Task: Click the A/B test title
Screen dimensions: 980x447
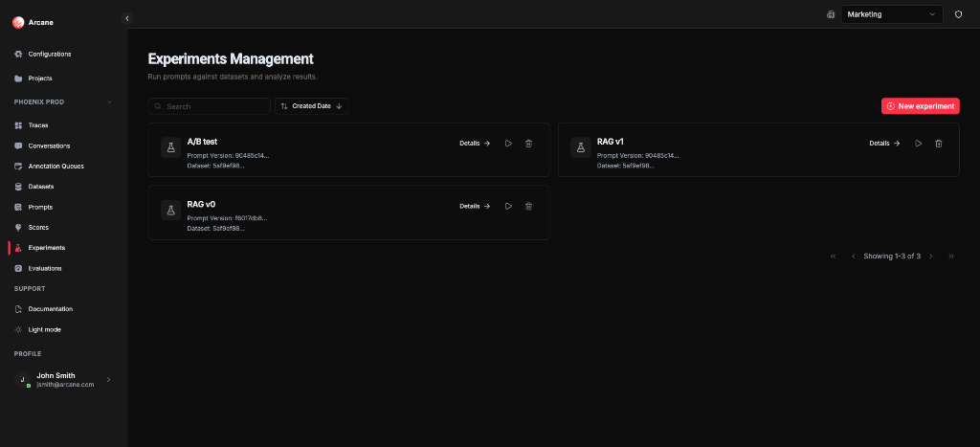Action: coord(203,142)
